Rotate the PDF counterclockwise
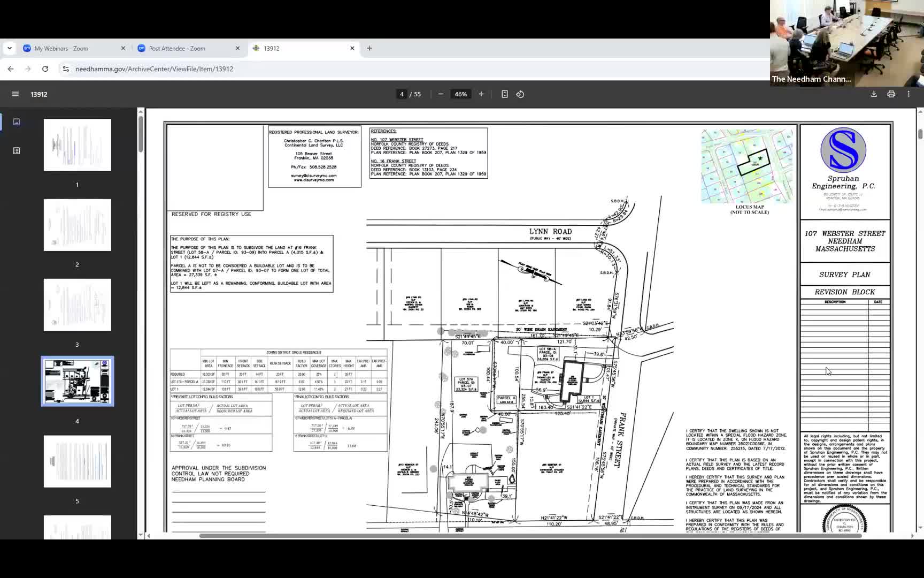Screen dimensions: 924x578 520,94
